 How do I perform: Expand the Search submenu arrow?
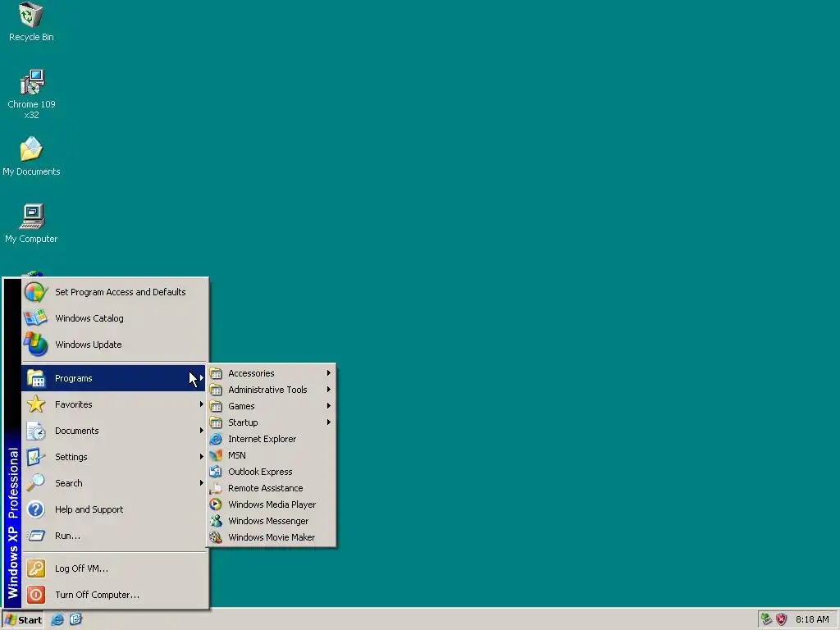click(x=202, y=483)
